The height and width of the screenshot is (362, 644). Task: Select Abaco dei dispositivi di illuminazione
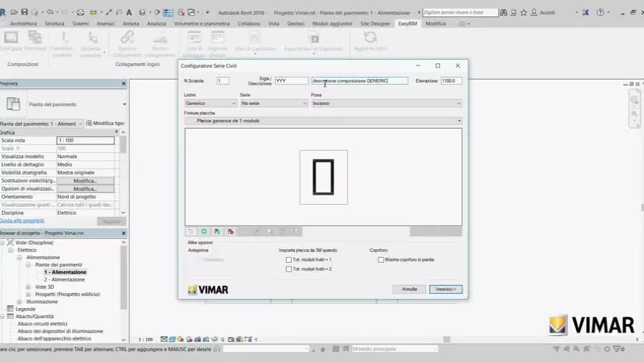(60, 331)
